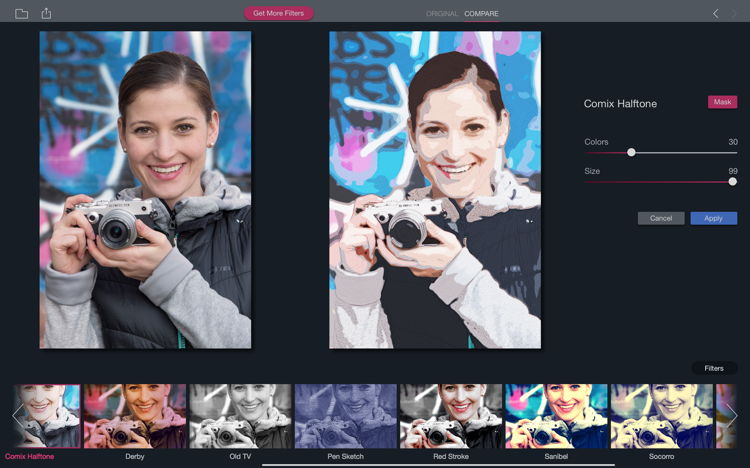Choose the Sanibel filter thumbnail

coord(556,416)
